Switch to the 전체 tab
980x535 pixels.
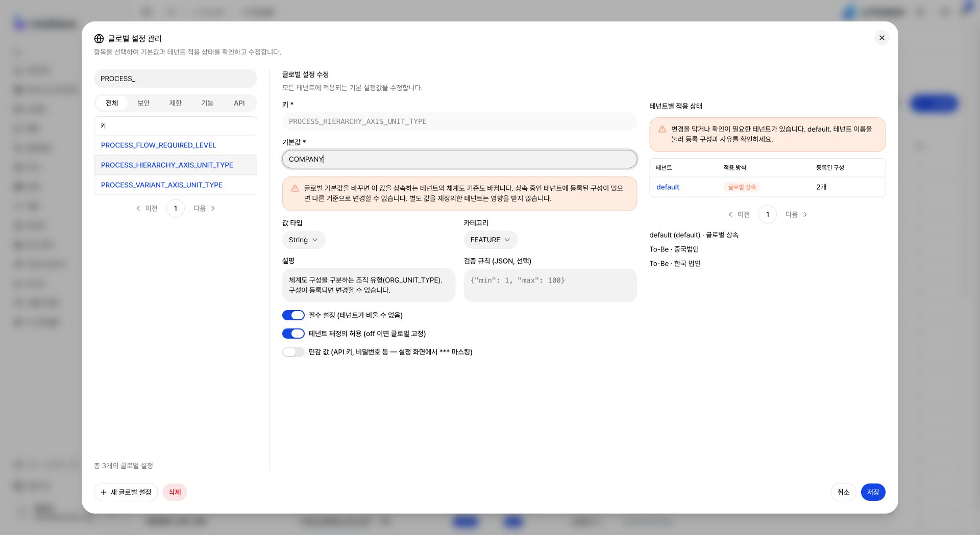(x=112, y=103)
